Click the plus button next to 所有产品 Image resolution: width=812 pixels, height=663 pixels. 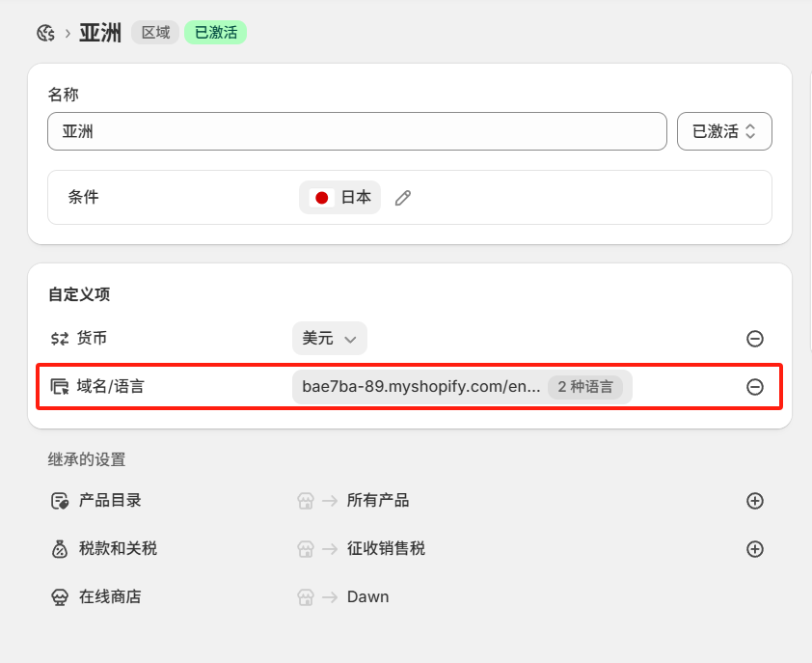755,501
